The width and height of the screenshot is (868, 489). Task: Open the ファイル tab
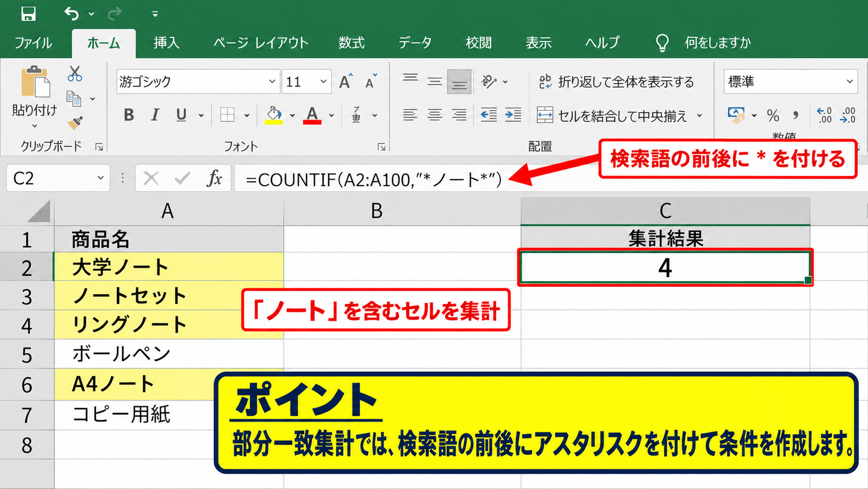coord(33,43)
